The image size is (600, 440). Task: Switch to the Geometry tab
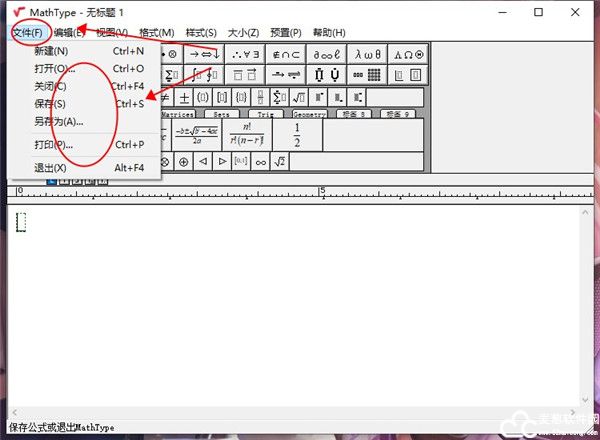pyautogui.click(x=309, y=114)
